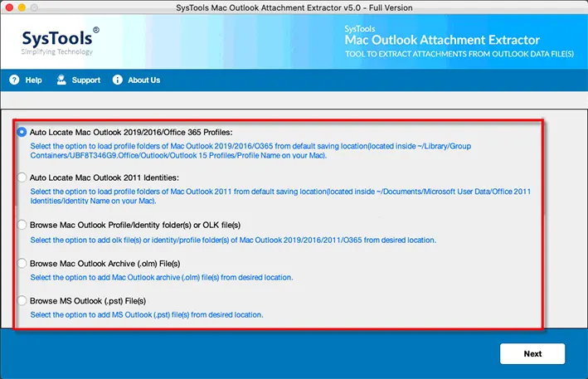The width and height of the screenshot is (588, 379).
Task: Click the About Us info icon
Action: tap(118, 80)
